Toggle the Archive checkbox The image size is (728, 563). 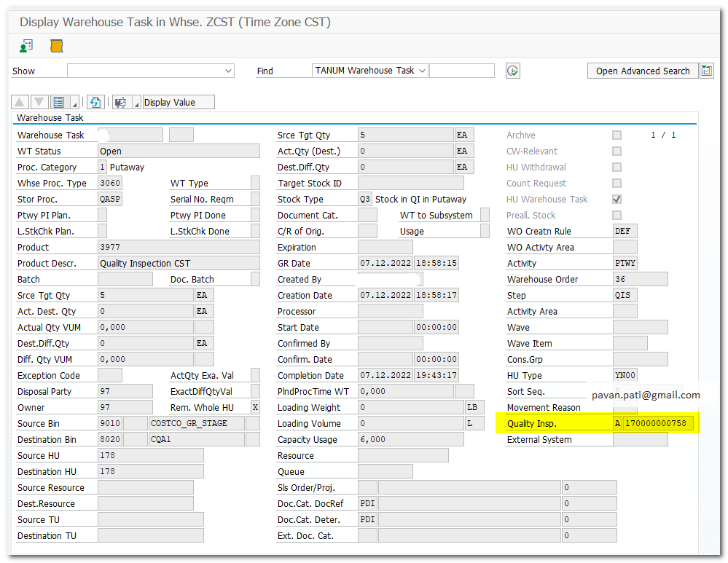pos(617,135)
